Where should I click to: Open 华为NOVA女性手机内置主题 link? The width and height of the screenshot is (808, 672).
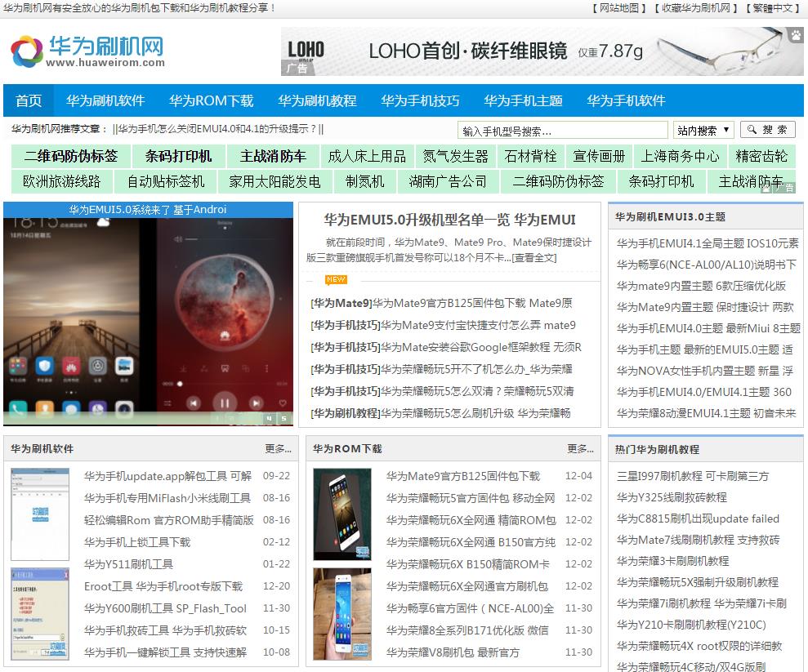[x=704, y=371]
